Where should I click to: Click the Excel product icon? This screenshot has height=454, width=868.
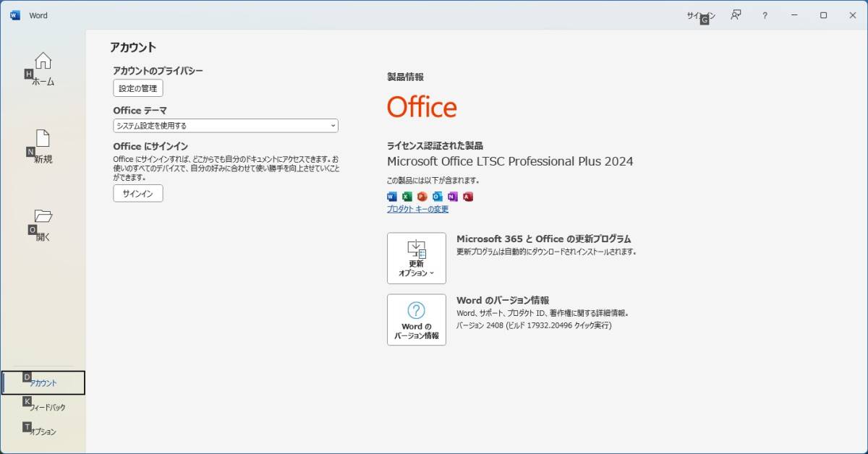[x=407, y=197]
